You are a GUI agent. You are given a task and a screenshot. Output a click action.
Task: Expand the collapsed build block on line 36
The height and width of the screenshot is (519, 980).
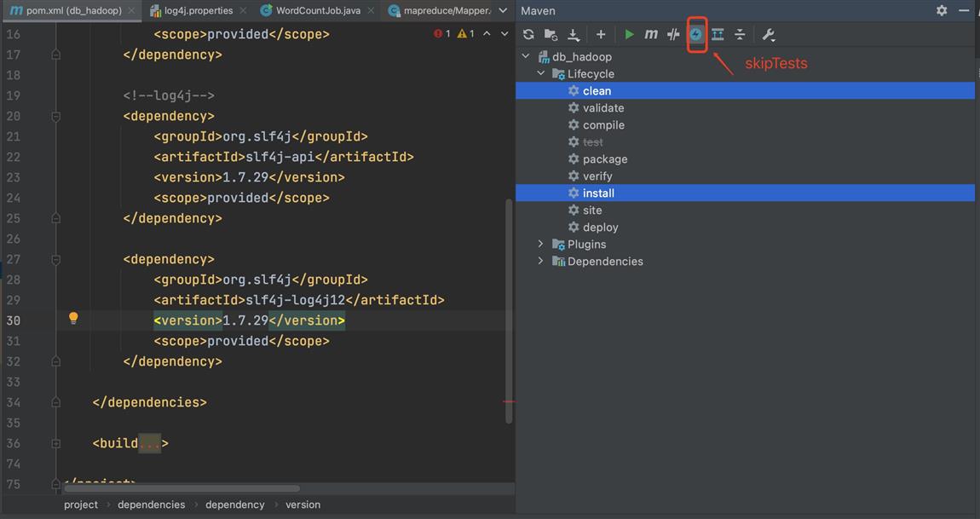pos(55,443)
